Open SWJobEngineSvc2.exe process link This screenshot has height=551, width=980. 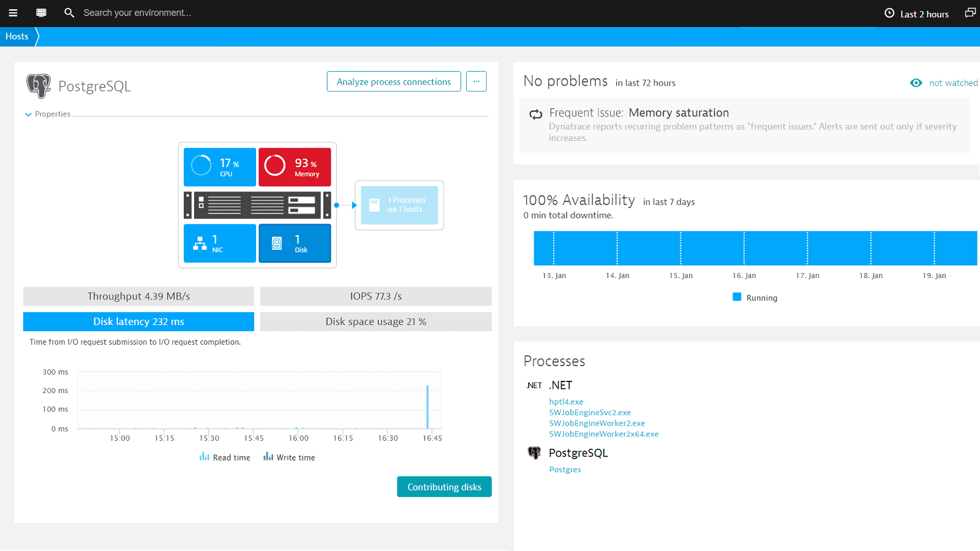pos(590,413)
